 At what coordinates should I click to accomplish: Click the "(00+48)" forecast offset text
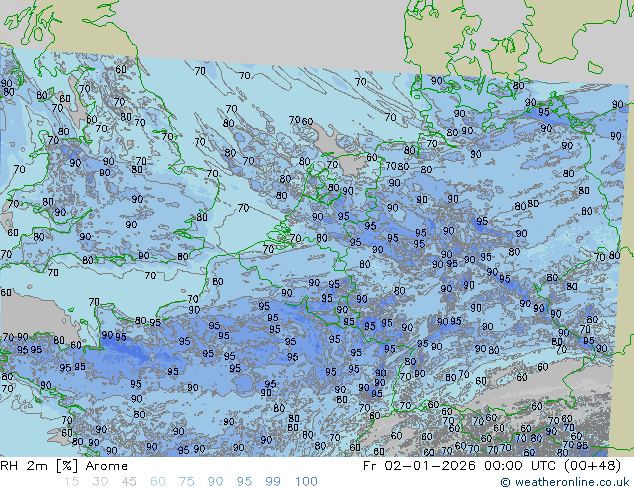click(592, 466)
